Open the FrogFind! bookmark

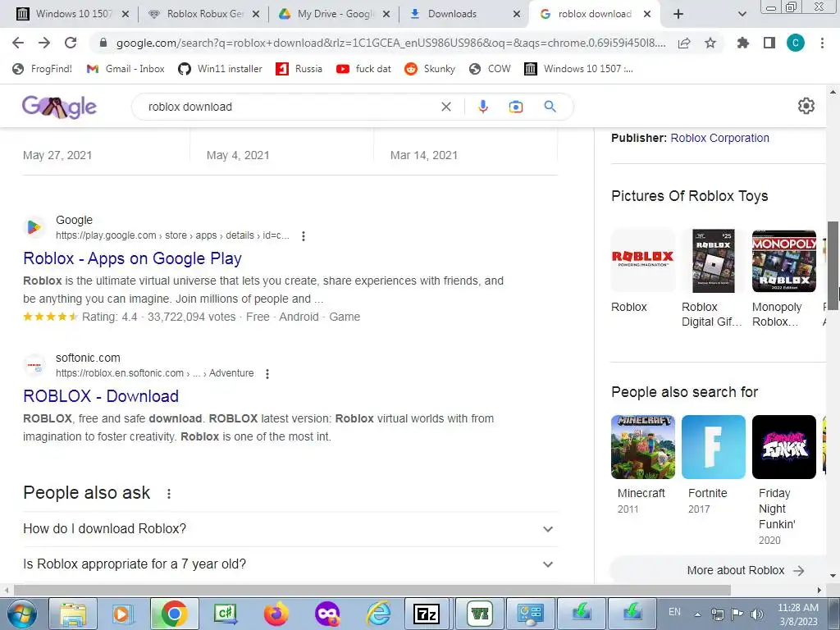click(43, 69)
